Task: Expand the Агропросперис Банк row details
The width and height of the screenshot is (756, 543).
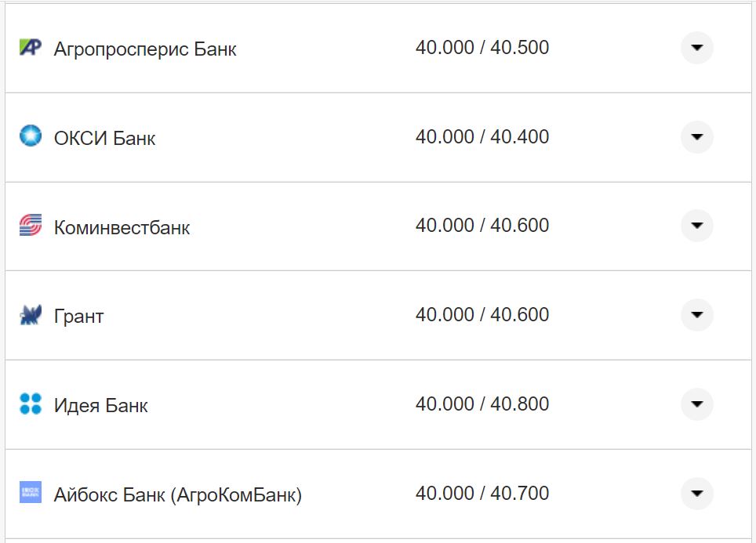Action: click(x=696, y=48)
